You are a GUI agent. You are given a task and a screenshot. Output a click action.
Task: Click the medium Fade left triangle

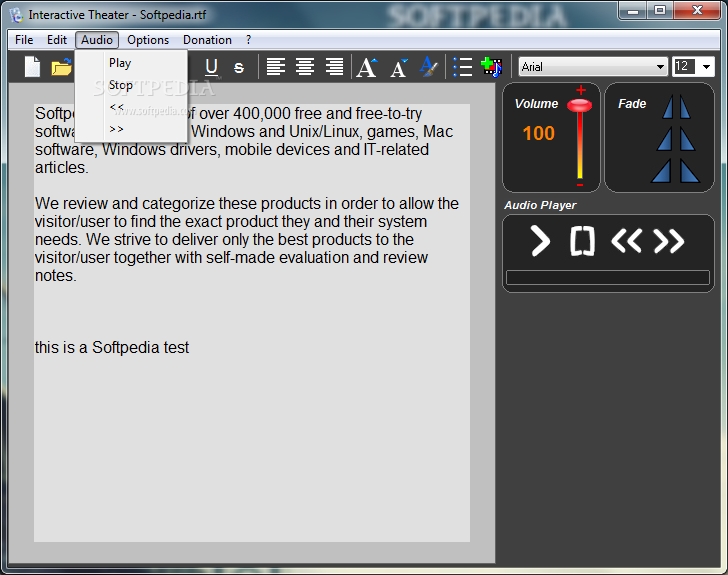666,139
